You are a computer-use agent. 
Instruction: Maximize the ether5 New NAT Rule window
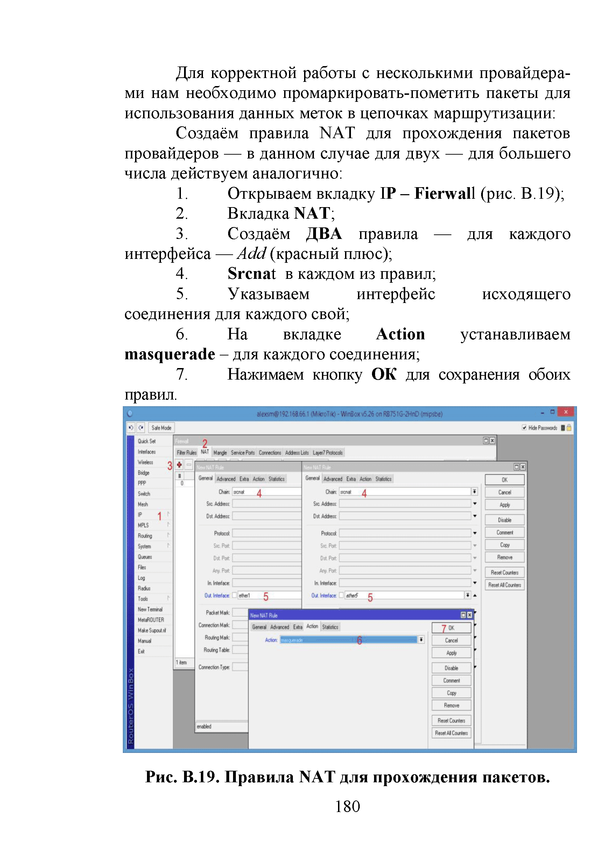coord(516,467)
